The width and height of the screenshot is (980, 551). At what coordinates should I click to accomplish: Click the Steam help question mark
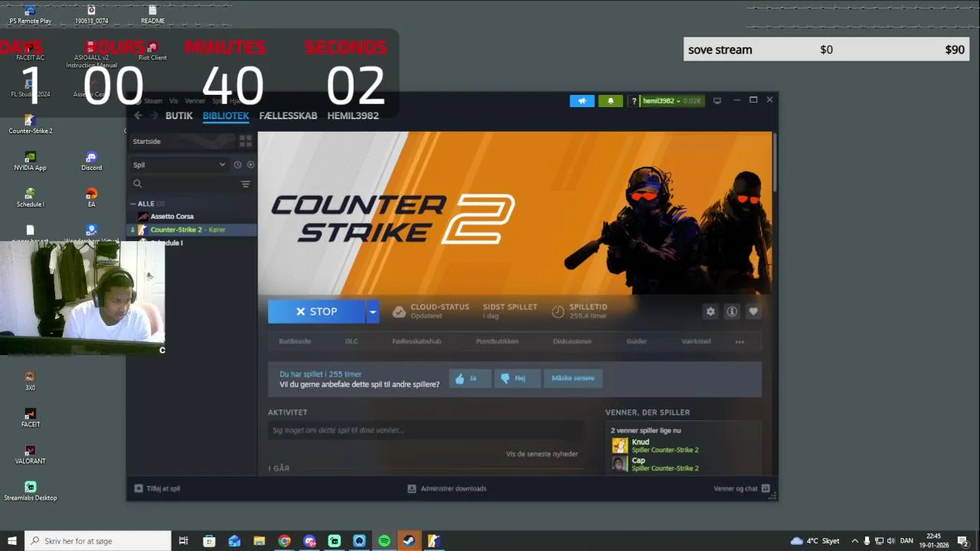click(x=634, y=101)
